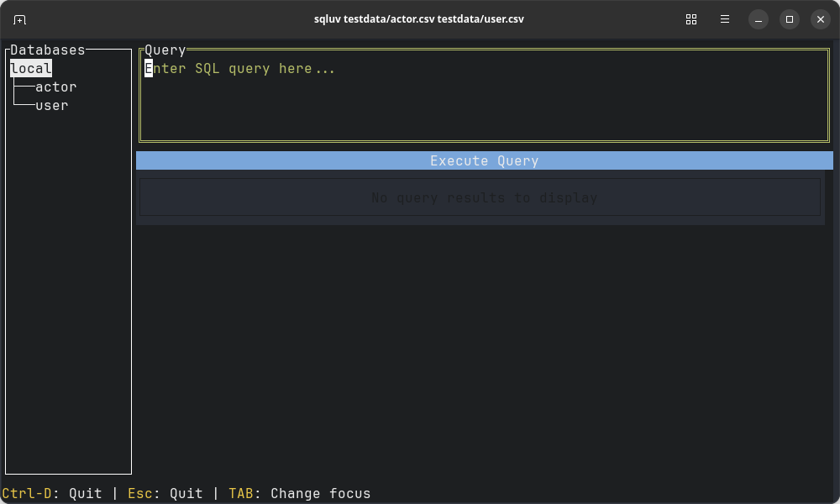Screen dimensions: 840x504
Task: Open the tab overview grid
Action: pos(691,19)
